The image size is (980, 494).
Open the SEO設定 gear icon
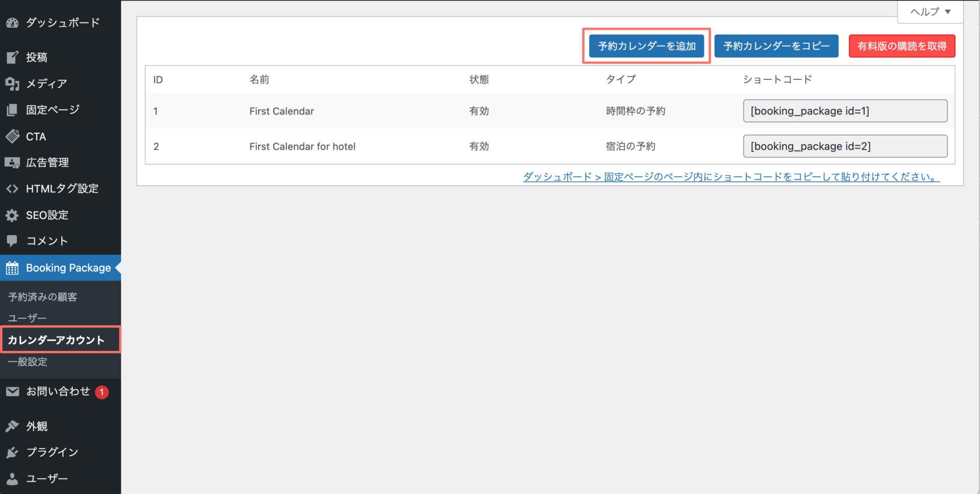coord(12,215)
